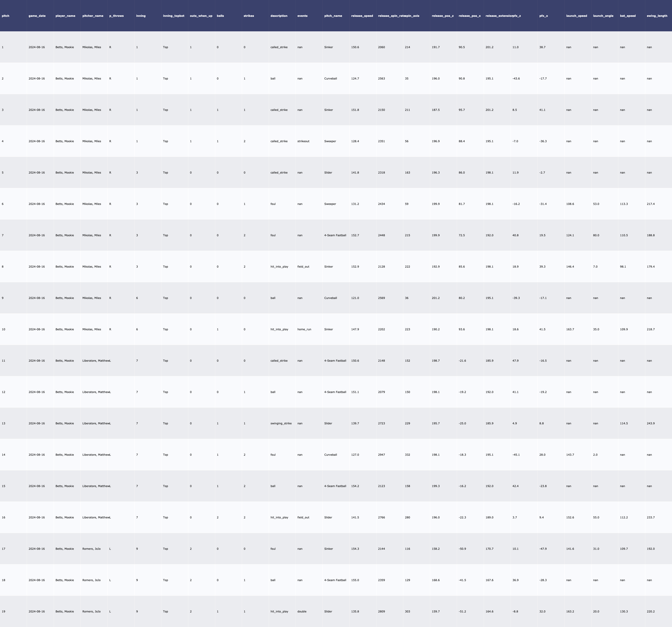
Task: Select release speed value 155.0
Action: pos(355,580)
